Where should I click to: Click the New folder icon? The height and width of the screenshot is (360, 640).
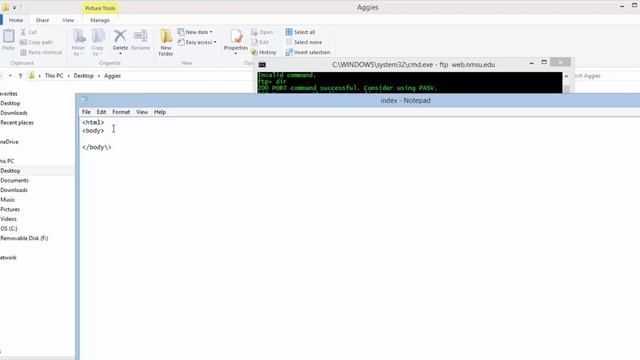(166, 36)
